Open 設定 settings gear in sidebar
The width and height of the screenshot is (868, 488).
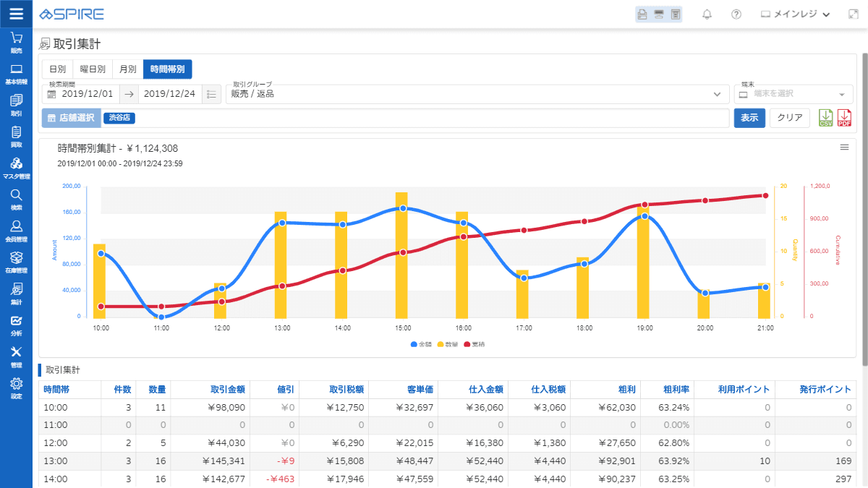[x=16, y=387]
